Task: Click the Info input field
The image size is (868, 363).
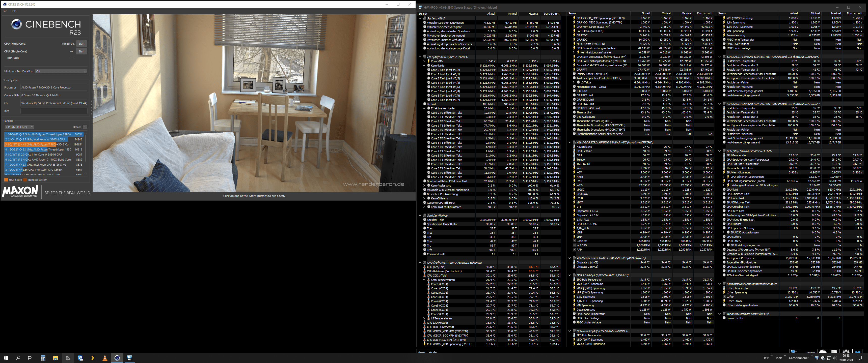Action: 54,111
